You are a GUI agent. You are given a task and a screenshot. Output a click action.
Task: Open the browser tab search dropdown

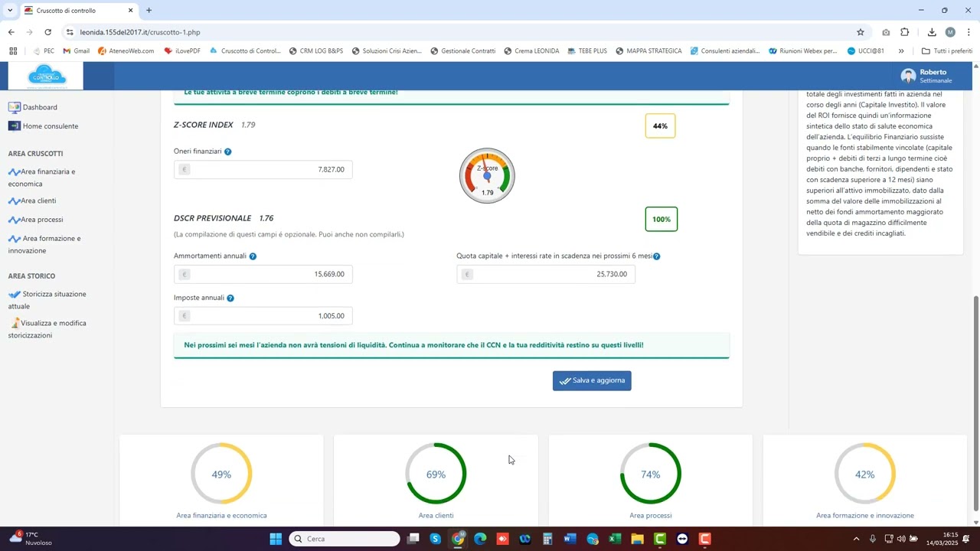click(x=10, y=11)
